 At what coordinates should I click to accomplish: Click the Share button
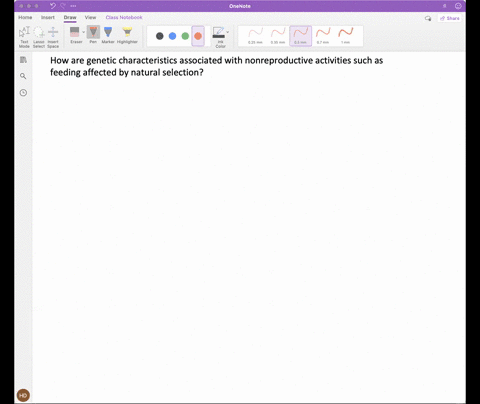(450, 18)
